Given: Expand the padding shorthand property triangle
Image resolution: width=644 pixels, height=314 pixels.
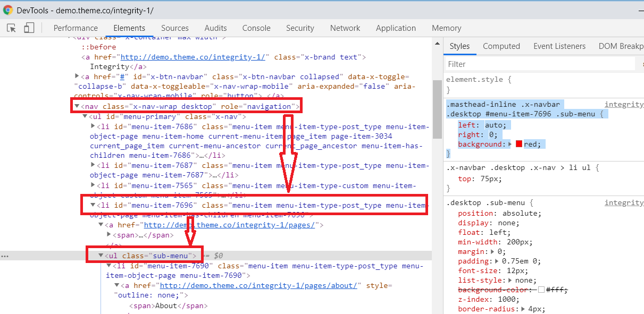Looking at the screenshot, I should [498, 261].
